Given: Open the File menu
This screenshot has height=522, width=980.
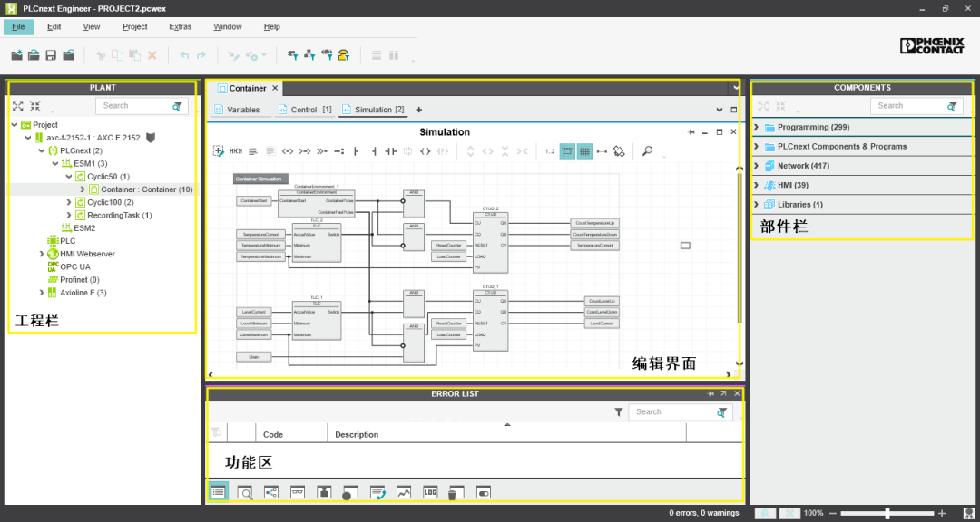Looking at the screenshot, I should (x=18, y=27).
